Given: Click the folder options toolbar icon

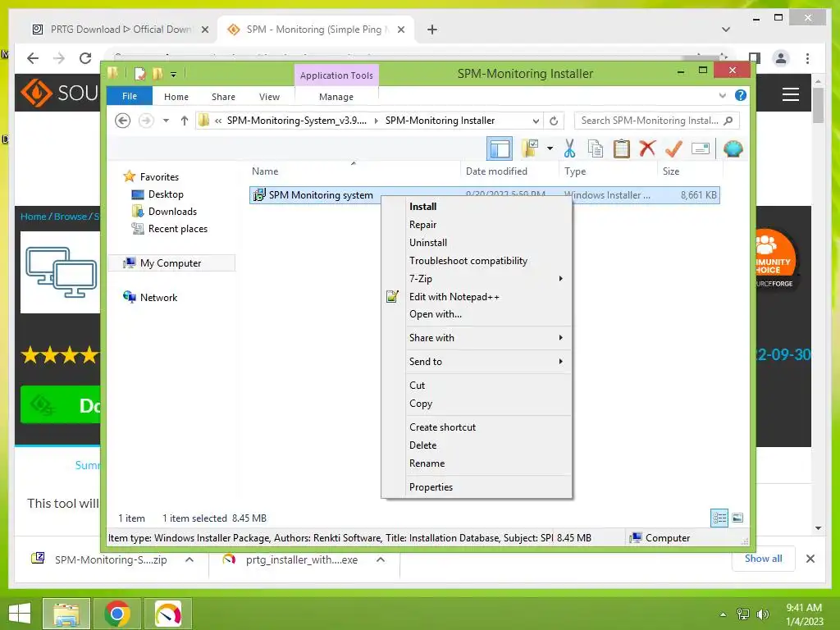Looking at the screenshot, I should click(530, 148).
